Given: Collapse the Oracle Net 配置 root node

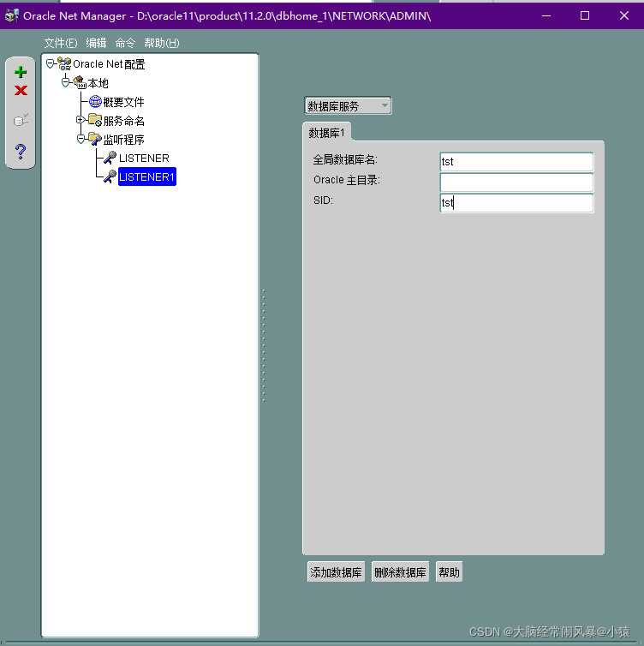Looking at the screenshot, I should point(50,63).
